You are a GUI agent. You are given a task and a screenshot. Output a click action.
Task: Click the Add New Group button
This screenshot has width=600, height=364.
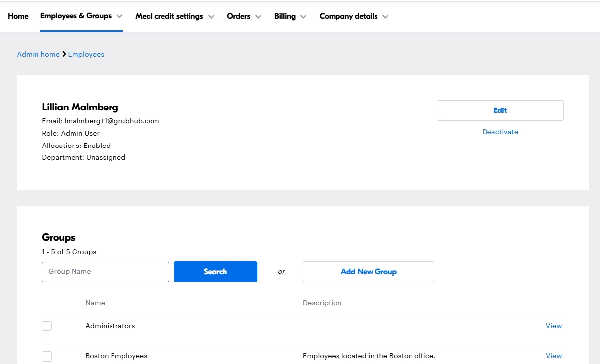[368, 272]
